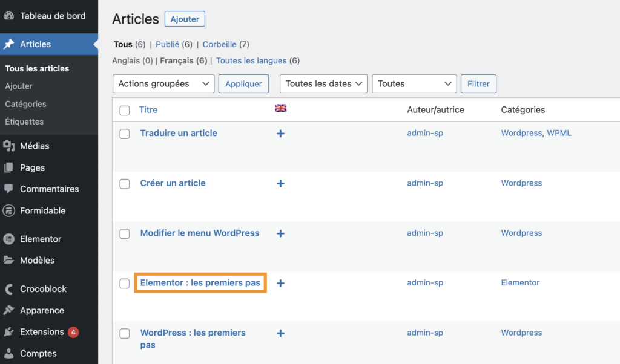The height and width of the screenshot is (364, 620).
Task: Select checkbox for Modifier le menu WordPress
Action: pyautogui.click(x=125, y=234)
